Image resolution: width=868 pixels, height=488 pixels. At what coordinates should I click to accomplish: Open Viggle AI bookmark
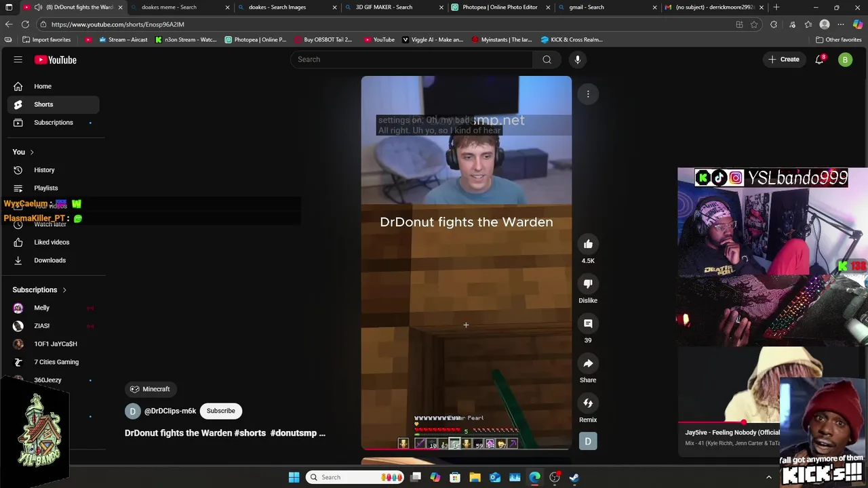[433, 40]
